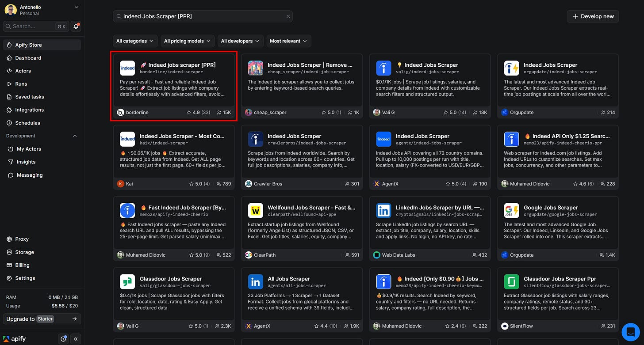Open the Indeed [Only $0.90] Jobs title
The width and height of the screenshot is (644, 345).
[x=440, y=279]
